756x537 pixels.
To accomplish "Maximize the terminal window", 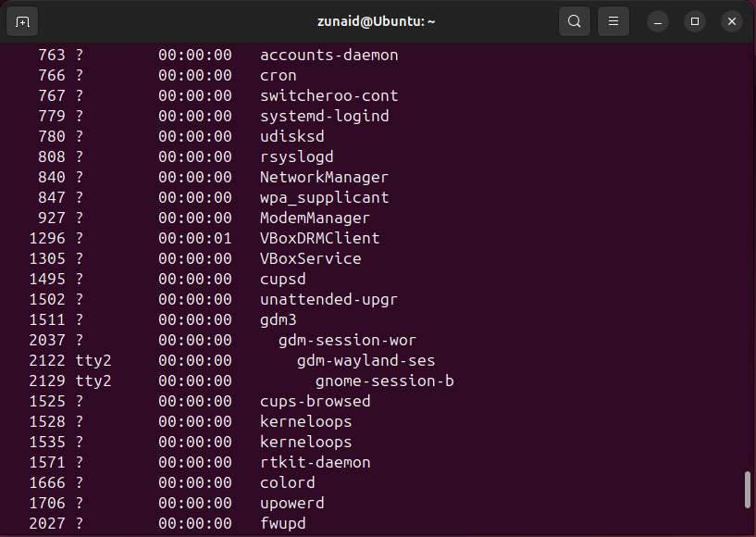I will tap(694, 20).
